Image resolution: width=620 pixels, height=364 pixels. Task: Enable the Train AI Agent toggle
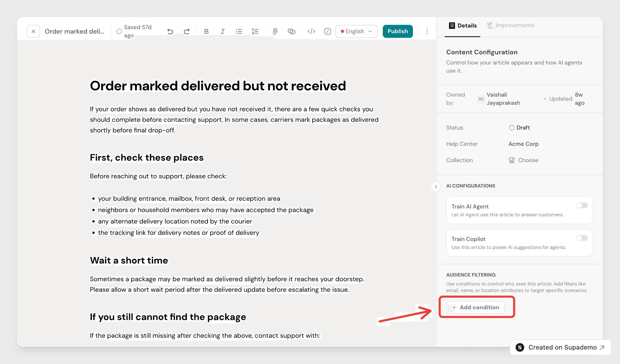pyautogui.click(x=582, y=205)
